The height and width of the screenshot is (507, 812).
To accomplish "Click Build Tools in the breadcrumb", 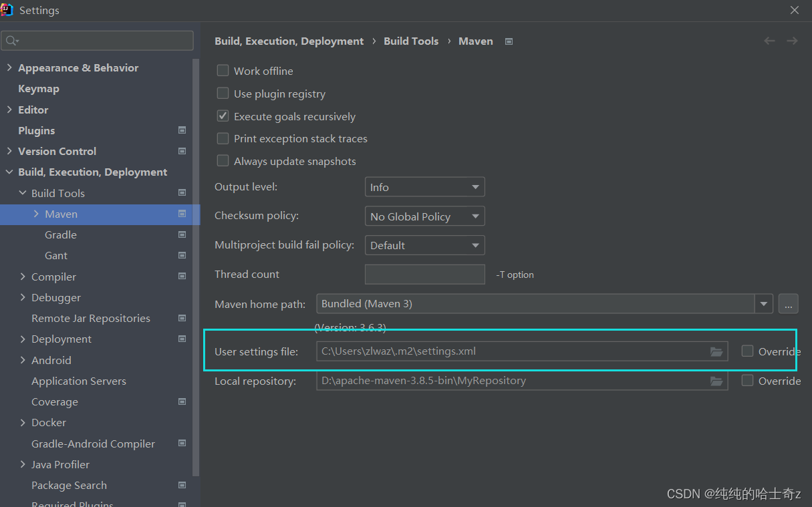I will tap(411, 41).
